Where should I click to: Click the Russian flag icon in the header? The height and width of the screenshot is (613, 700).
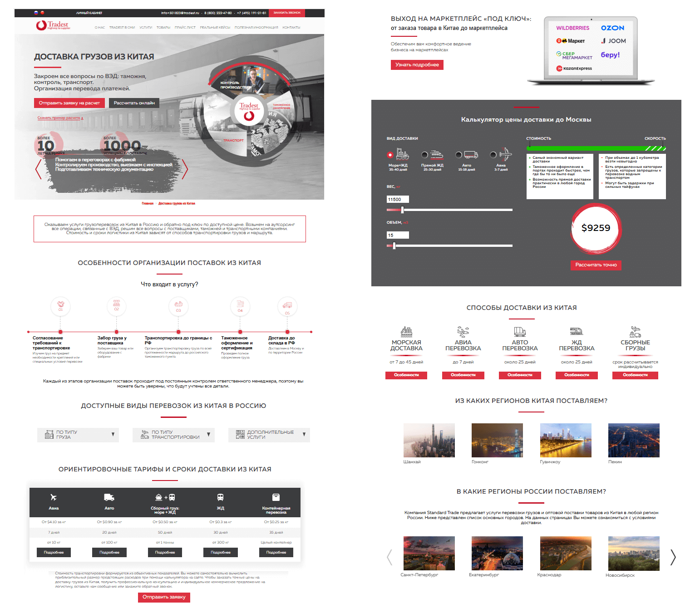pyautogui.click(x=36, y=13)
